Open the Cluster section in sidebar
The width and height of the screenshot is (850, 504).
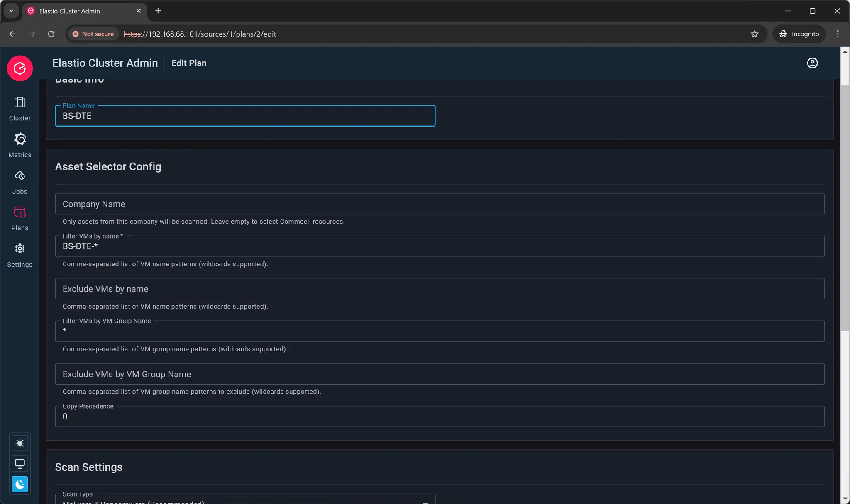(20, 109)
